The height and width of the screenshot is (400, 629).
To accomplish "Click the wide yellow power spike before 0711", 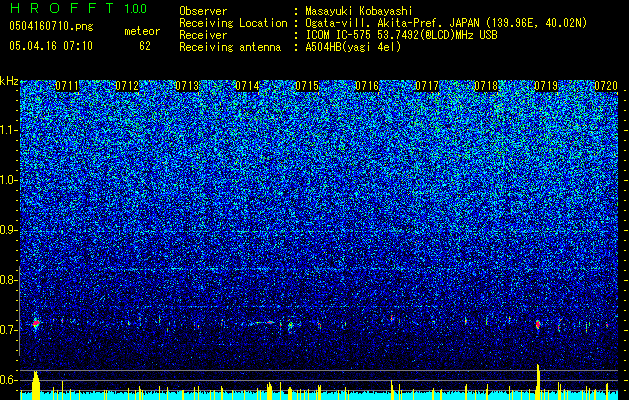I will 36,386.
